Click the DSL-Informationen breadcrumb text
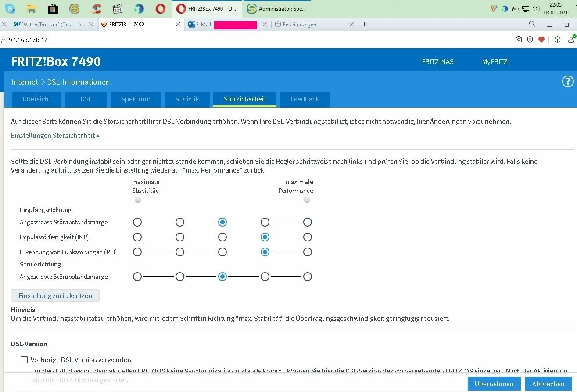 (79, 82)
